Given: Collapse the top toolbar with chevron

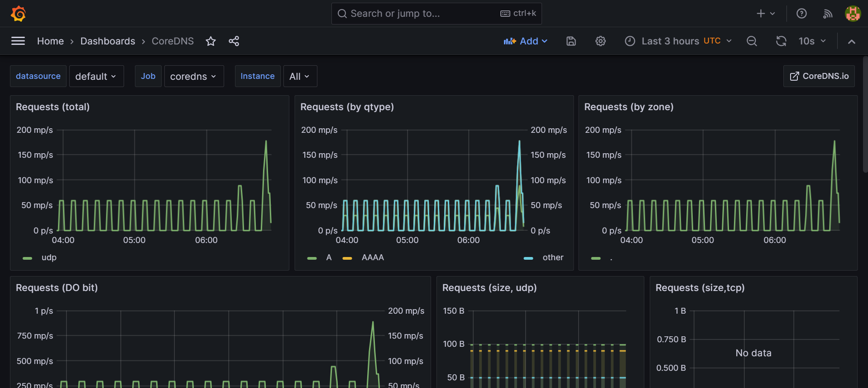Looking at the screenshot, I should 852,41.
